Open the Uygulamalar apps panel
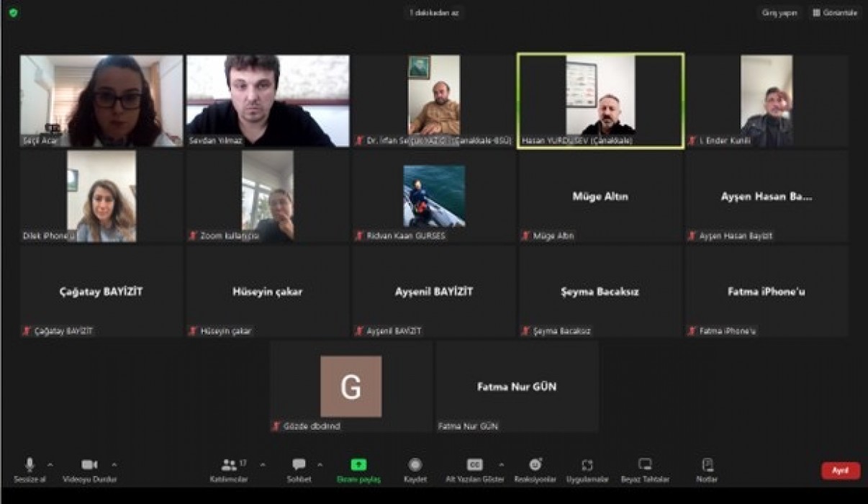The width and height of the screenshot is (868, 504). pyautogui.click(x=587, y=465)
